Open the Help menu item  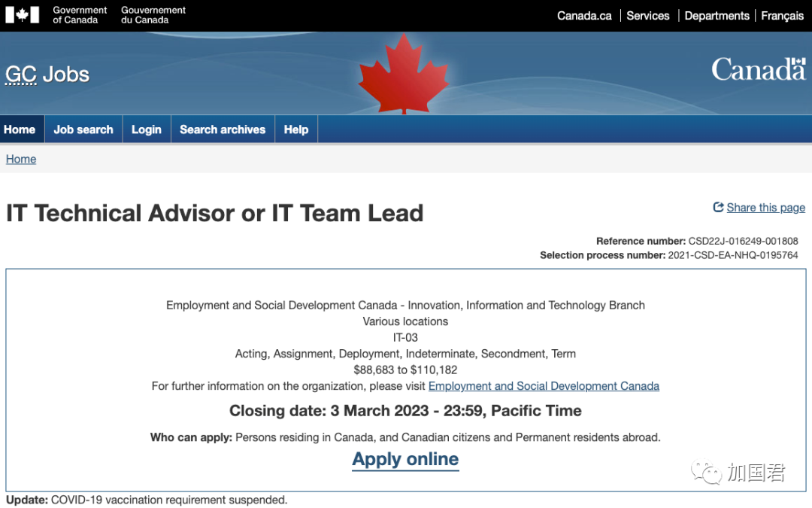[296, 129]
